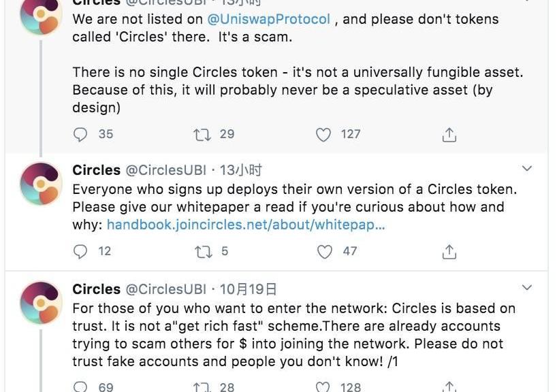Click the Circles avatar on whitepaper tweet

click(41, 184)
